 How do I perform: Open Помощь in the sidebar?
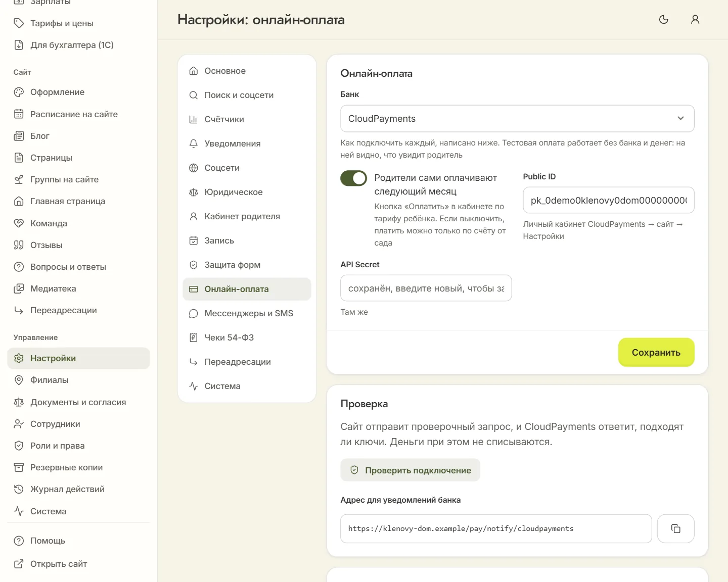coord(78,541)
